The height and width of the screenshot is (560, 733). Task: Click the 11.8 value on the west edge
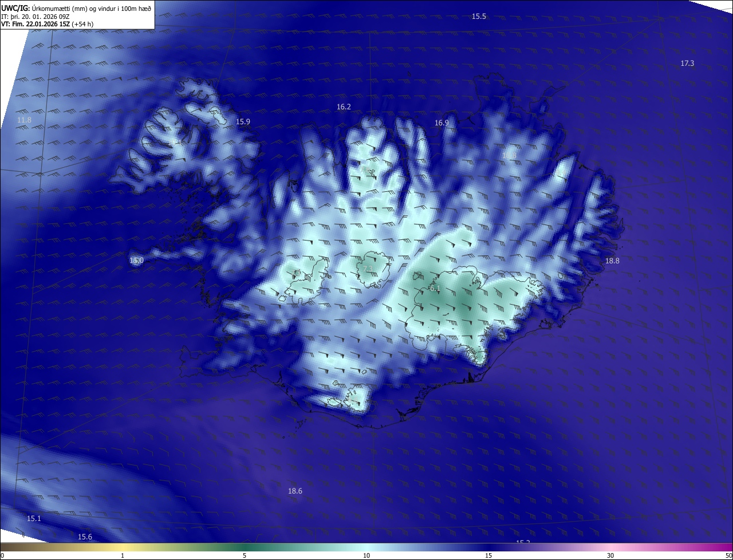(24, 120)
